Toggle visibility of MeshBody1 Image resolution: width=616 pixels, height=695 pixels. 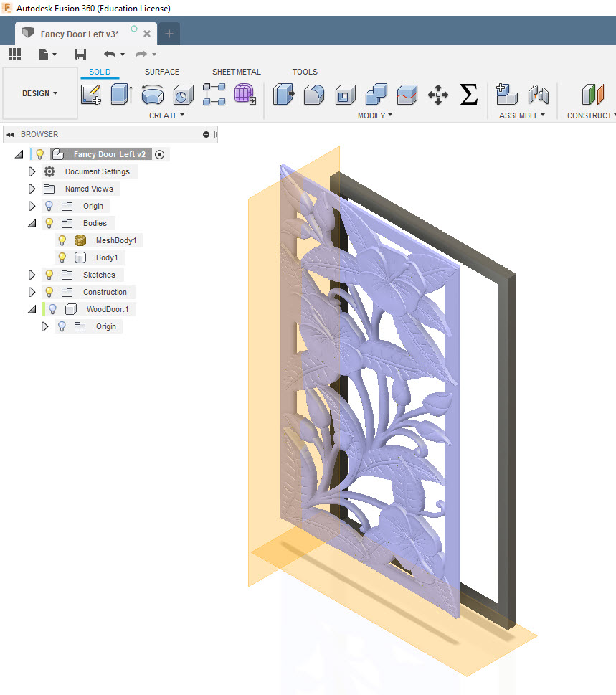pyautogui.click(x=61, y=240)
